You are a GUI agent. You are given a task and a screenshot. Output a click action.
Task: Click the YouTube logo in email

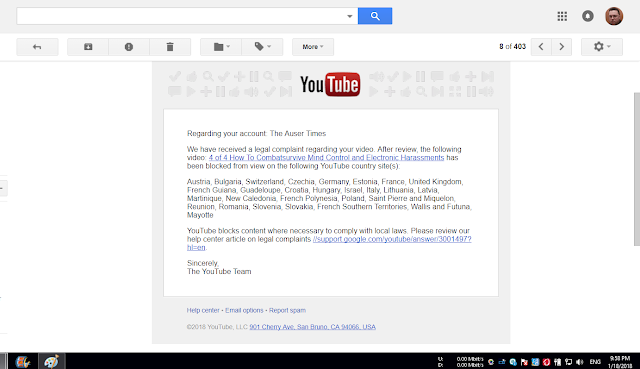330,84
